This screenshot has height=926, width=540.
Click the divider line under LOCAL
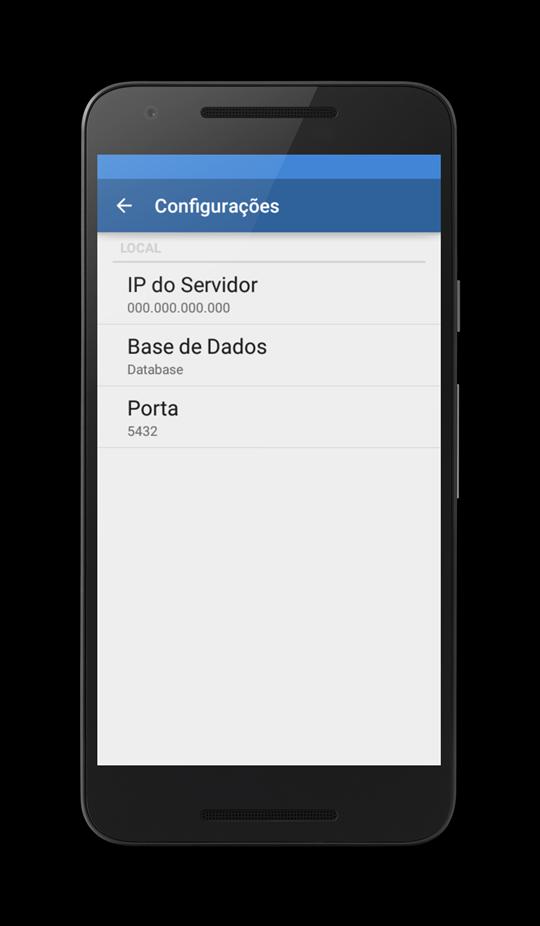click(x=269, y=262)
